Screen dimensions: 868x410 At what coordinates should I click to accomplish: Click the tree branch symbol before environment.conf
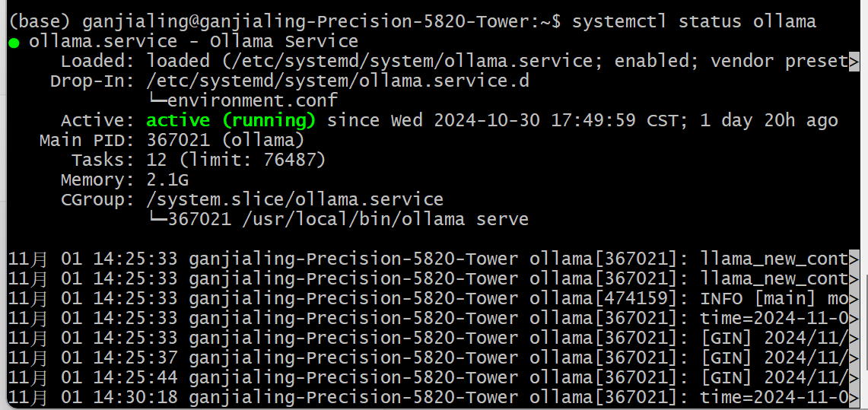coord(157,100)
